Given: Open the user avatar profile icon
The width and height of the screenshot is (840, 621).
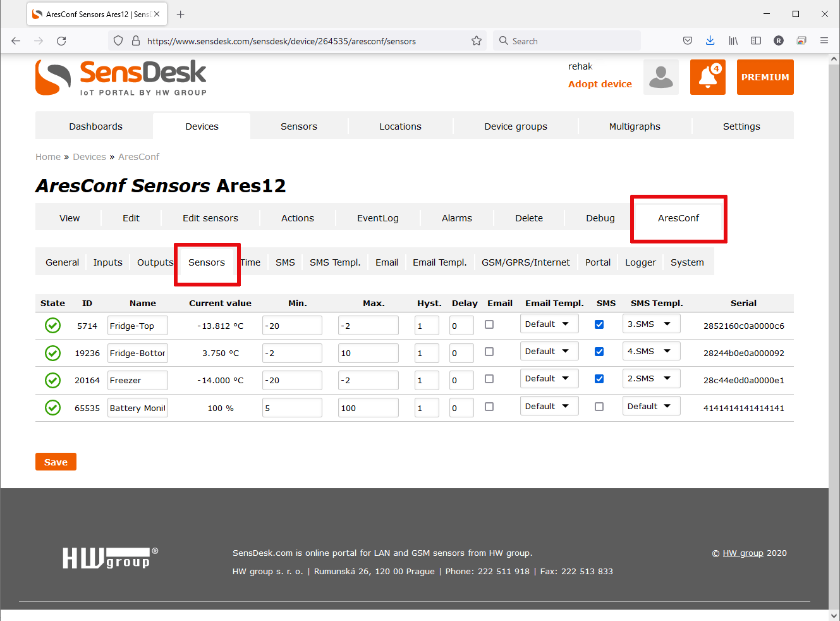Looking at the screenshot, I should 661,77.
